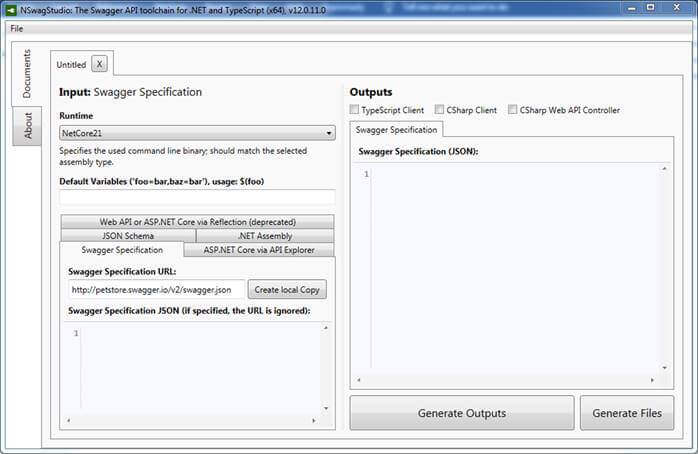Select the input Swagger Specification tab
The image size is (698, 454).
122,250
